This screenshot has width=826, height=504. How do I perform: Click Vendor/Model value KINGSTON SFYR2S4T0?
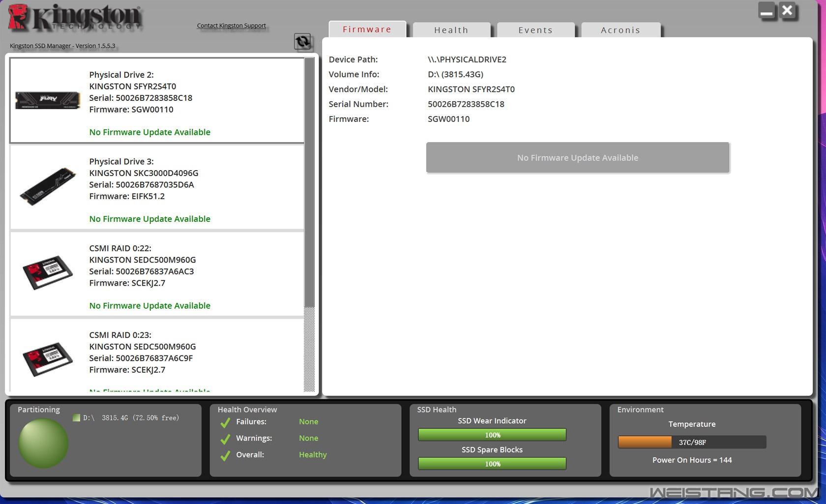click(x=472, y=89)
